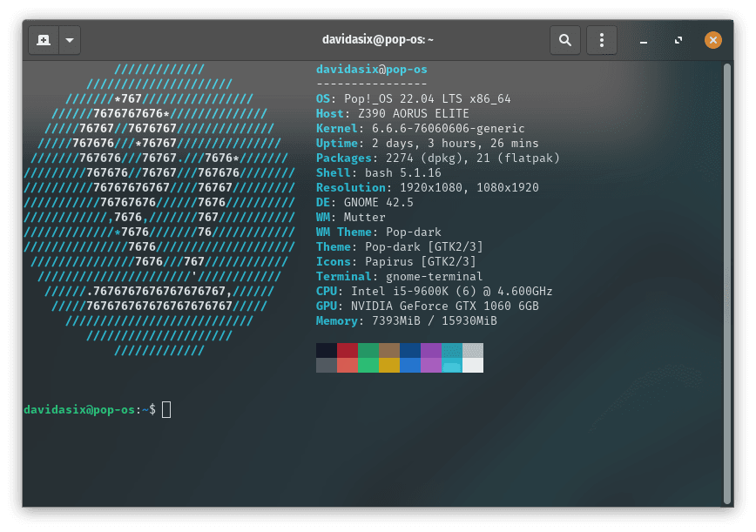This screenshot has height=532, width=756.
Task: Click the three-dot options icon
Action: (x=602, y=40)
